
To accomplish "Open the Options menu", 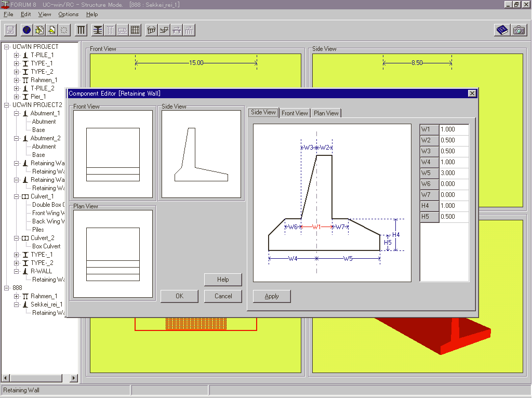I will pyautogui.click(x=68, y=15).
